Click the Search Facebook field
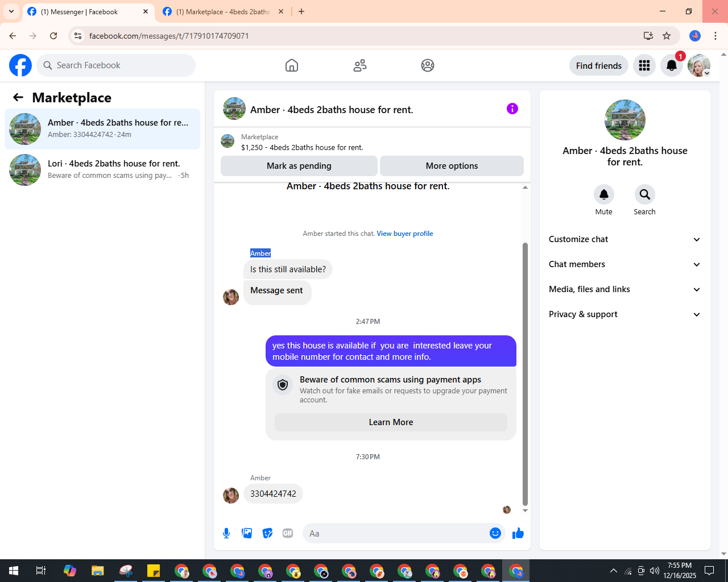Screen dimensions: 728x582 pyautogui.click(x=116, y=65)
